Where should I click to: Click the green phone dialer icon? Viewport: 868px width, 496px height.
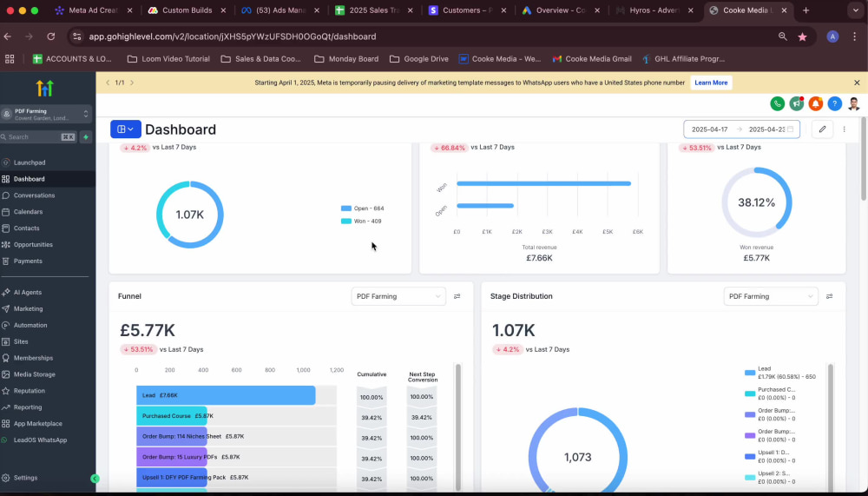pos(777,103)
